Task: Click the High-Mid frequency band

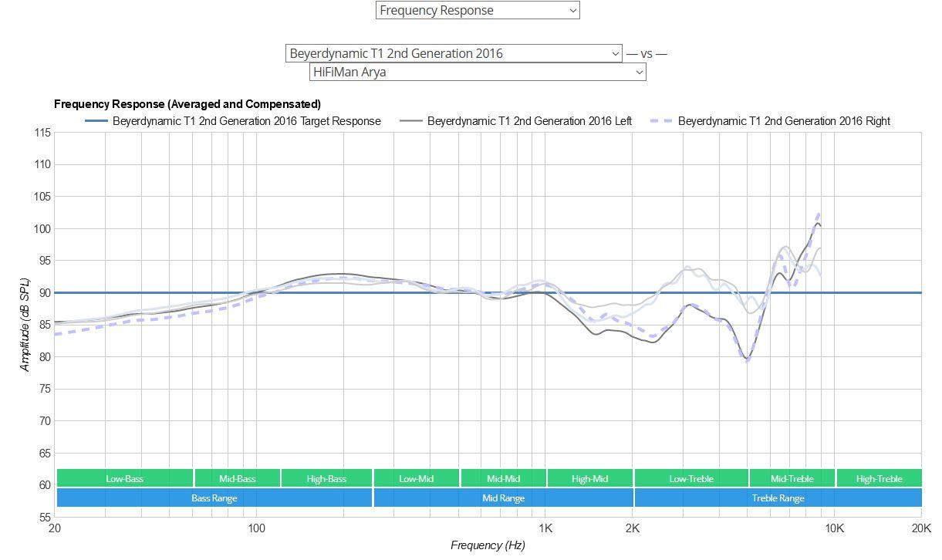Action: (x=589, y=478)
